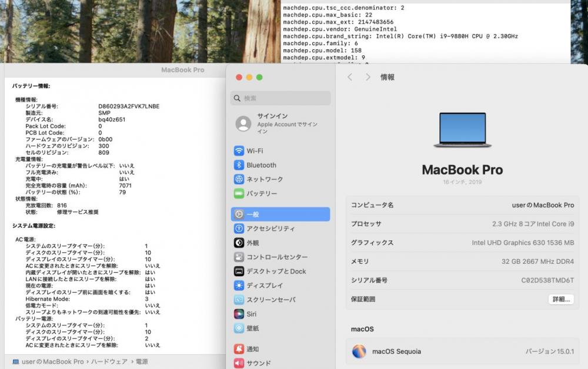Click the バッテリー情報: heading
Viewport: 588px width, 369px height.
point(31,86)
